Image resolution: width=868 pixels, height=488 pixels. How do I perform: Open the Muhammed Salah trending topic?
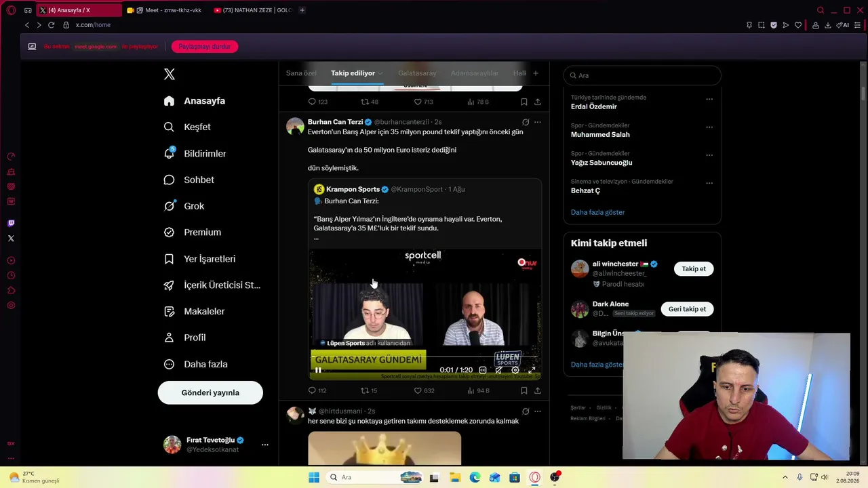[600, 134]
